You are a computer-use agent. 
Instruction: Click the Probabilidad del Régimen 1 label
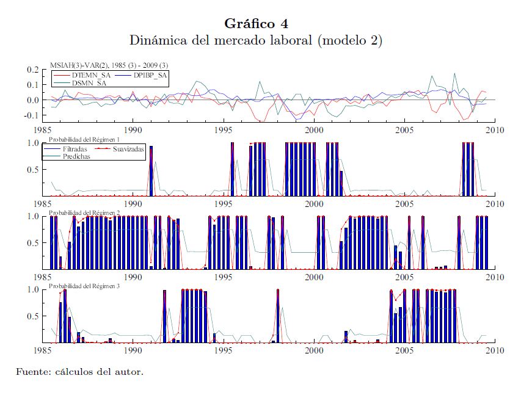point(84,139)
